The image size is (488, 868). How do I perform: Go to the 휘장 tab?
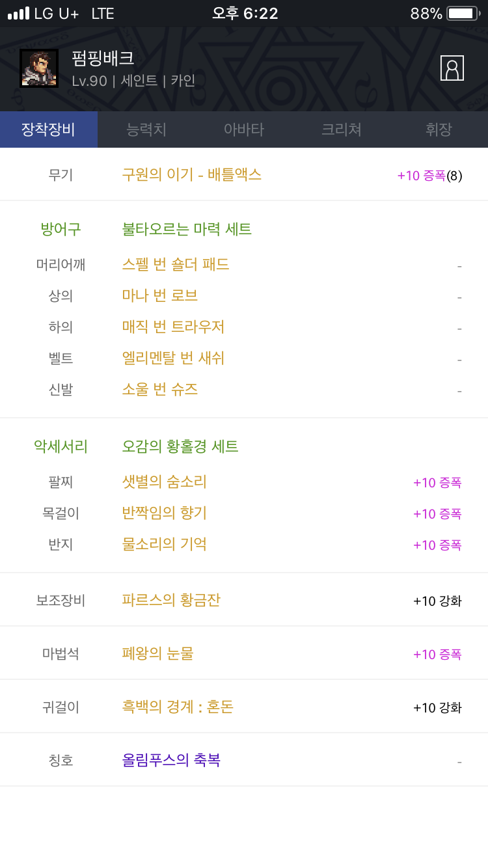(439, 129)
